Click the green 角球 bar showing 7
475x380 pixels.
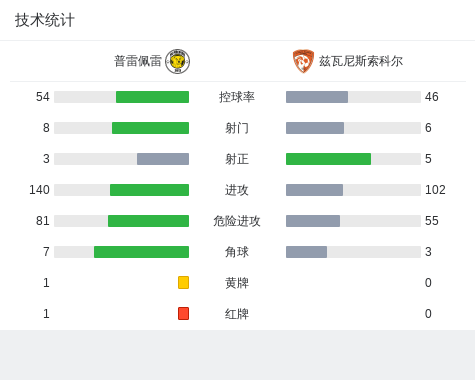click(x=141, y=252)
